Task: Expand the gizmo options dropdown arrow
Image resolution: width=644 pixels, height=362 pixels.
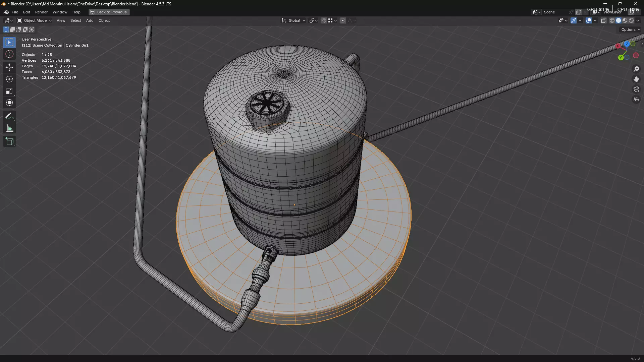Action: (x=580, y=20)
